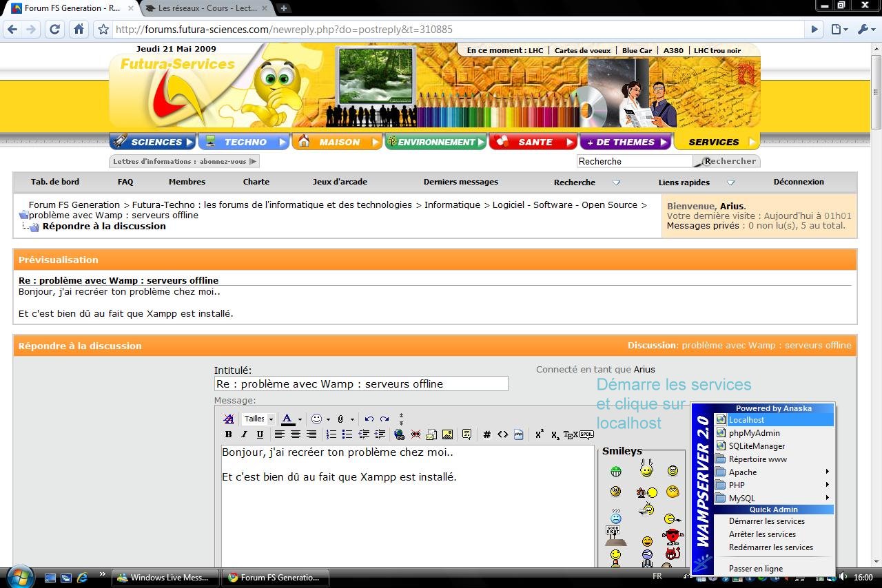Insert TeX formula tags
Image resolution: width=882 pixels, height=588 pixels.
pyautogui.click(x=571, y=434)
